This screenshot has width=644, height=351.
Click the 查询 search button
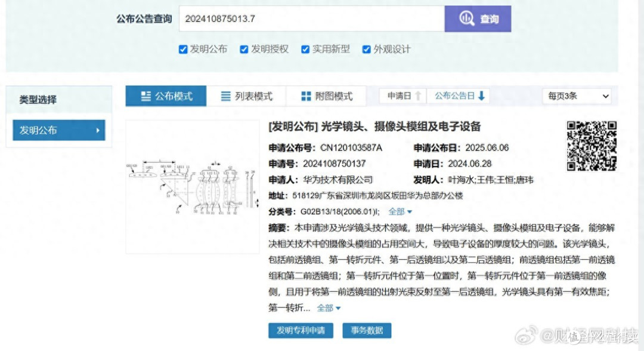pyautogui.click(x=478, y=19)
